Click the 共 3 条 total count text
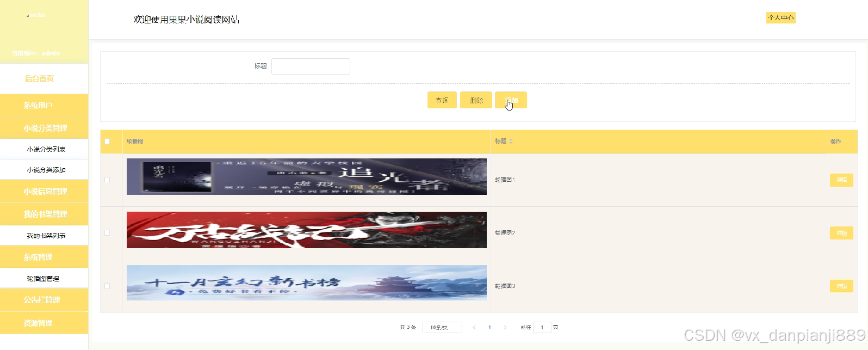 click(x=408, y=327)
